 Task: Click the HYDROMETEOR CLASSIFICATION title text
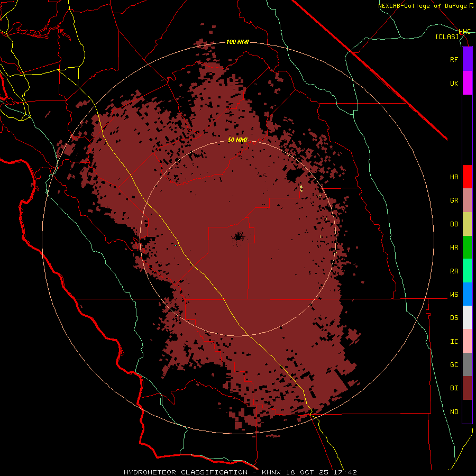(186, 472)
